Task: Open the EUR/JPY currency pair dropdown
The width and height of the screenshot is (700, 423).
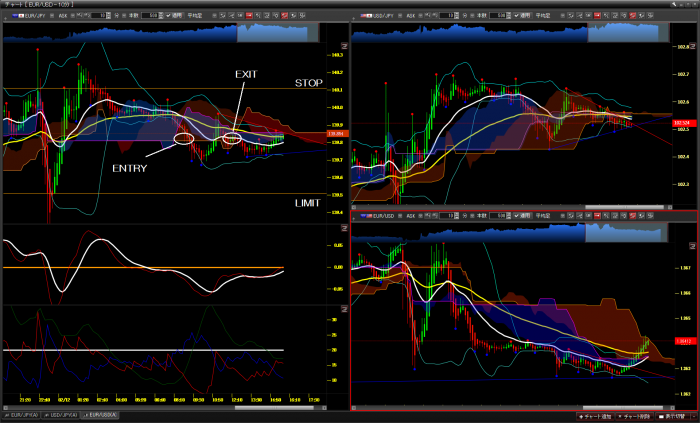Action: [x=52, y=16]
